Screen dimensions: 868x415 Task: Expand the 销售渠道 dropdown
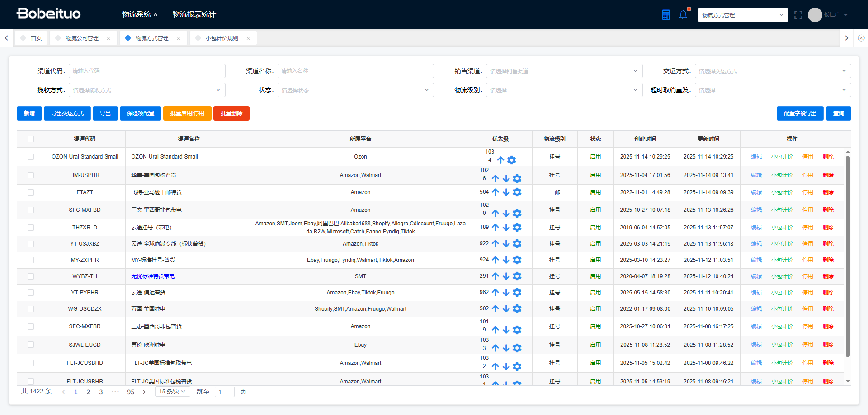pos(564,71)
